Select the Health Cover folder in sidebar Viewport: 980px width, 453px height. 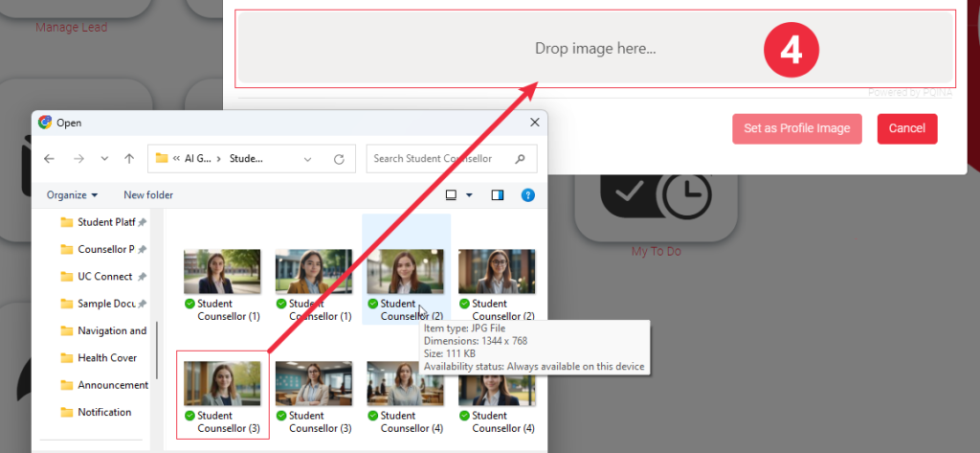point(106,358)
